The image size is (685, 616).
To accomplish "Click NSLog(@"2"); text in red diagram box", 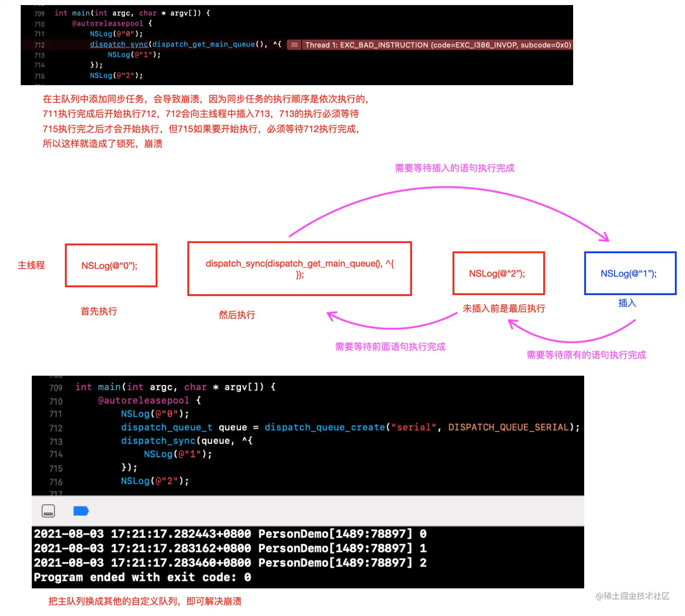I will 497,273.
